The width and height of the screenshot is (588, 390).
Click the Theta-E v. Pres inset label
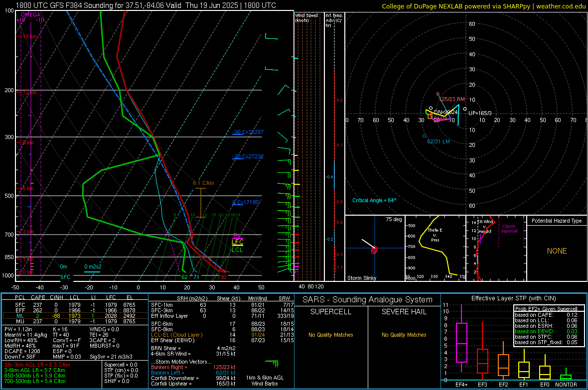coord(435,235)
